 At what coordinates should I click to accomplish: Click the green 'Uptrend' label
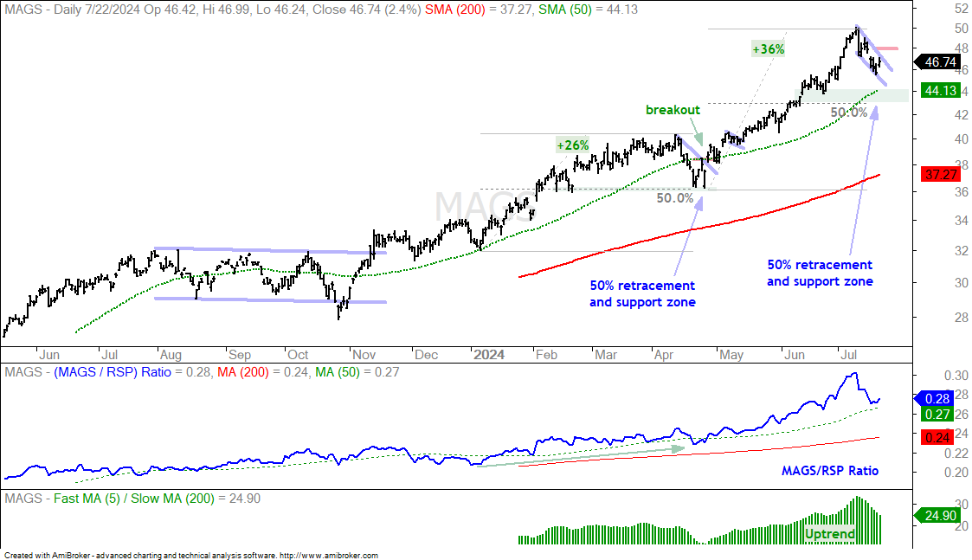829,534
